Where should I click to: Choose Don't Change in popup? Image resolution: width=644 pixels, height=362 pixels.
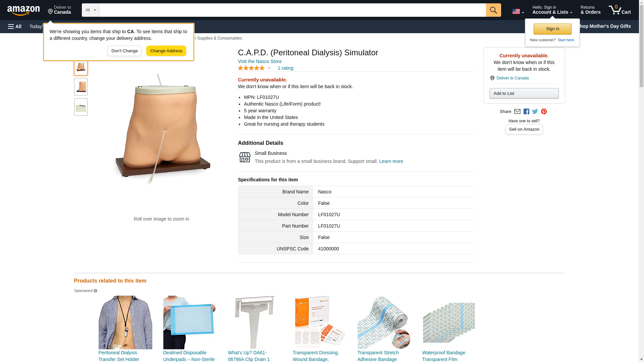(x=124, y=51)
